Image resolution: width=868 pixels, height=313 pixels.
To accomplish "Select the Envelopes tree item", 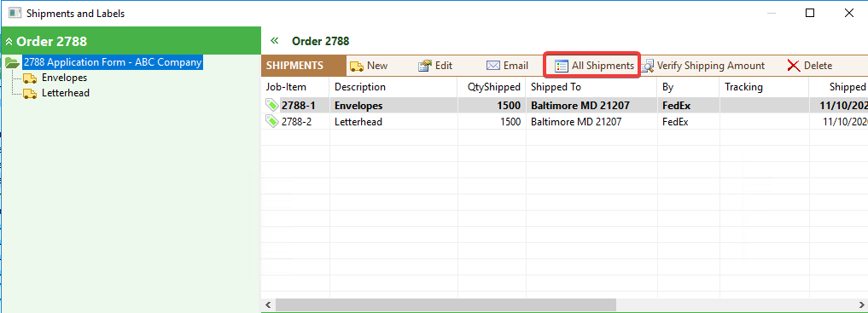I will 64,78.
